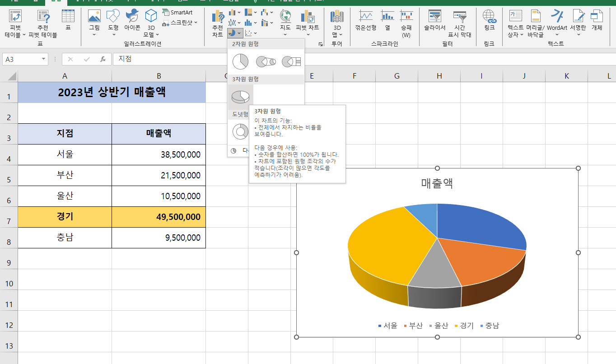The width and height of the screenshot is (616, 364).
Task: Insert Icons (아이콘) button
Action: (x=132, y=20)
